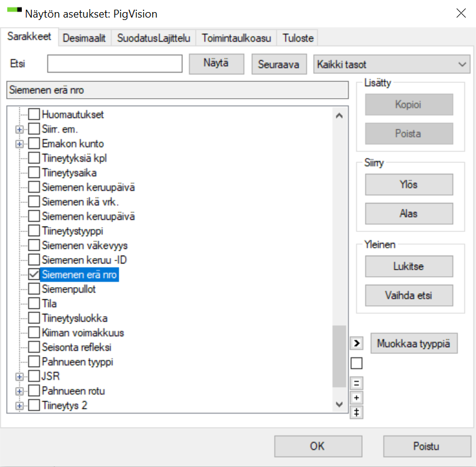Click the double plus icon button
This screenshot has width=476, height=467.
coord(356,412)
